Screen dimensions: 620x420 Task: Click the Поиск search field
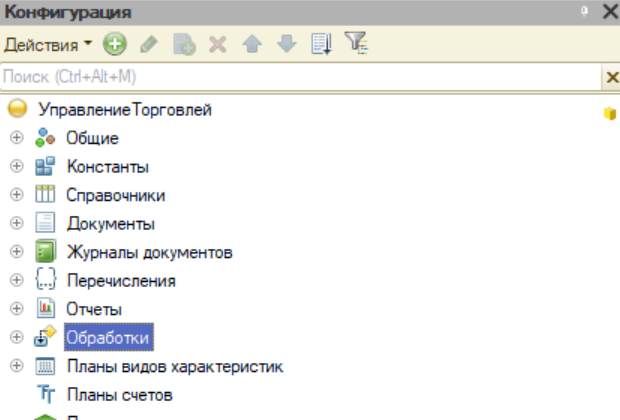pyautogui.click(x=301, y=77)
